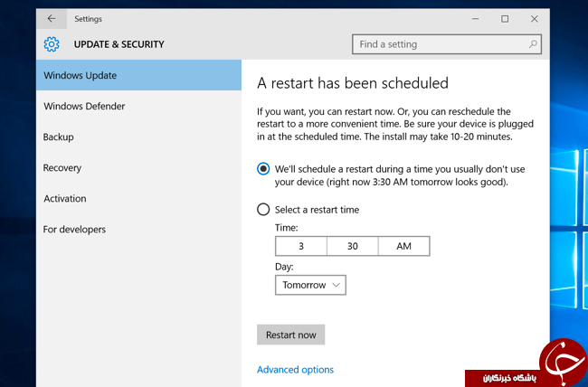The width and height of the screenshot is (588, 387).
Task: Open the minutes picker showing 30
Action: pyautogui.click(x=353, y=246)
